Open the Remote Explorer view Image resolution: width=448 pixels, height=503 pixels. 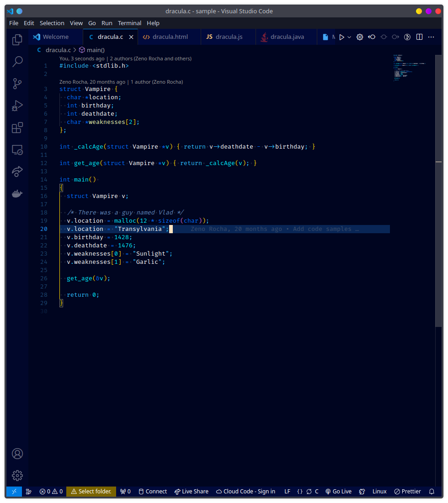tap(17, 150)
